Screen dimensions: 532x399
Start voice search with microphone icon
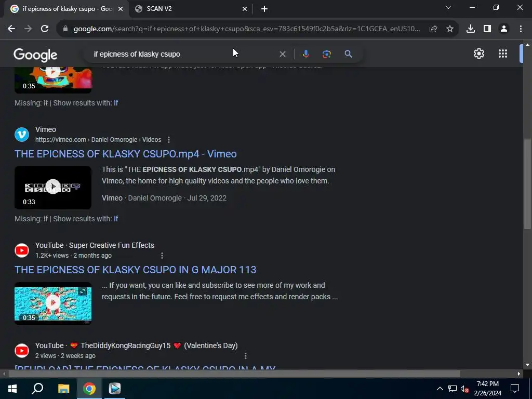(x=305, y=54)
